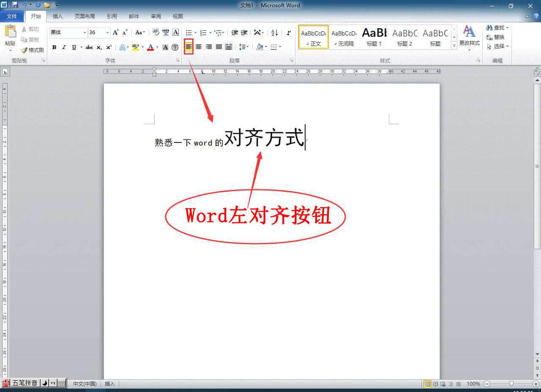This screenshot has height=392, width=541.
Task: Click the Enclose Characters (字) icon
Action: pyautogui.click(x=175, y=47)
